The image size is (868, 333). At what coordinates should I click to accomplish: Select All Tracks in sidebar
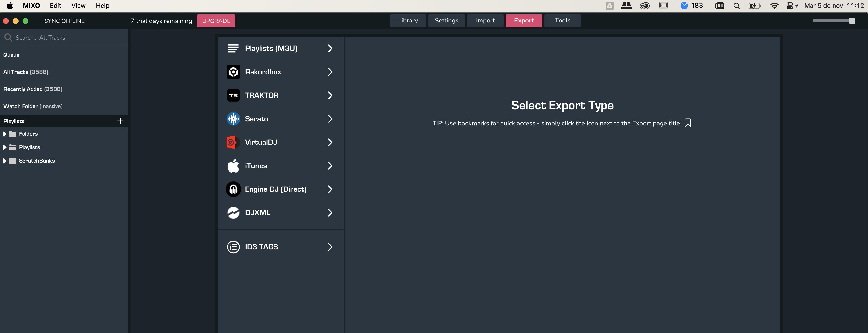26,72
